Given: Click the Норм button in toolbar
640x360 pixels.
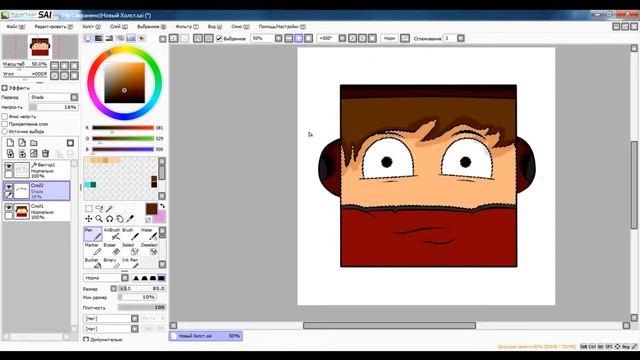Looking at the screenshot, I should (389, 38).
